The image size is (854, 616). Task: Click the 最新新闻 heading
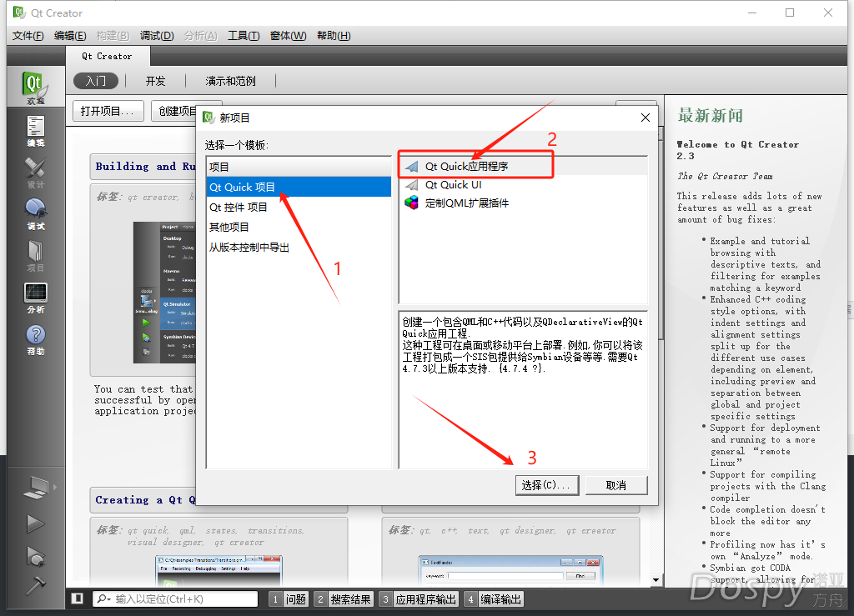tap(711, 116)
